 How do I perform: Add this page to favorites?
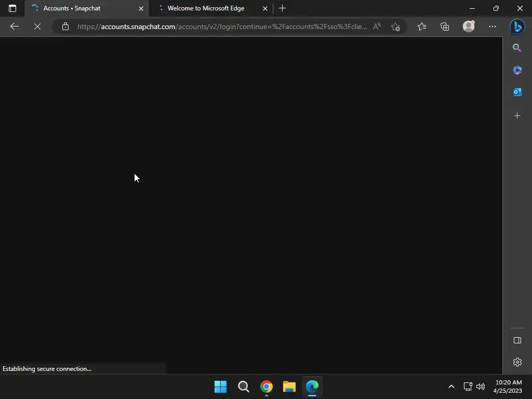(395, 26)
